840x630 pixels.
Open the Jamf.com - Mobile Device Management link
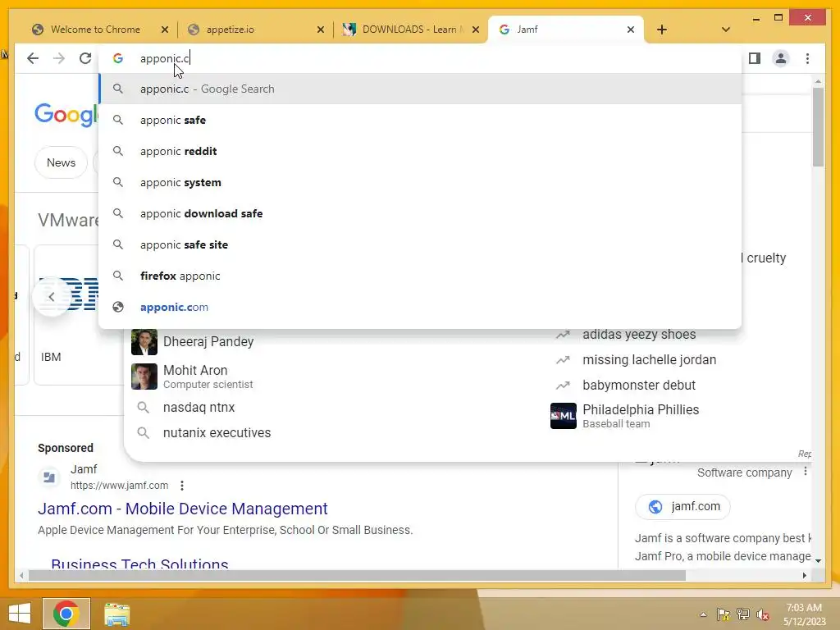pos(183,509)
